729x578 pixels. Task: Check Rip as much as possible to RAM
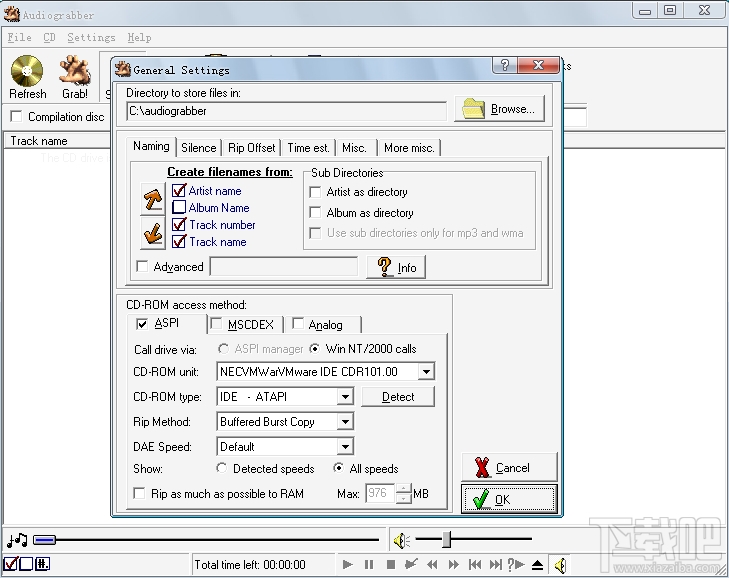point(139,493)
